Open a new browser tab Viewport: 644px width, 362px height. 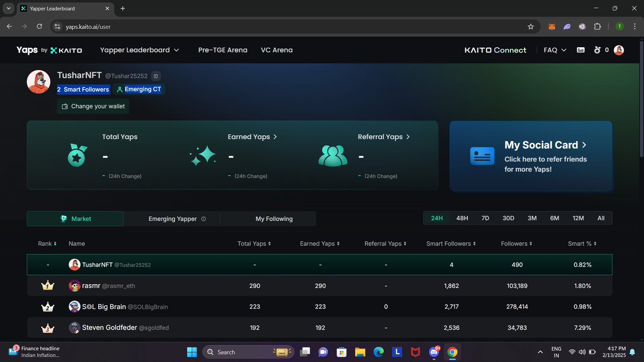point(122,9)
